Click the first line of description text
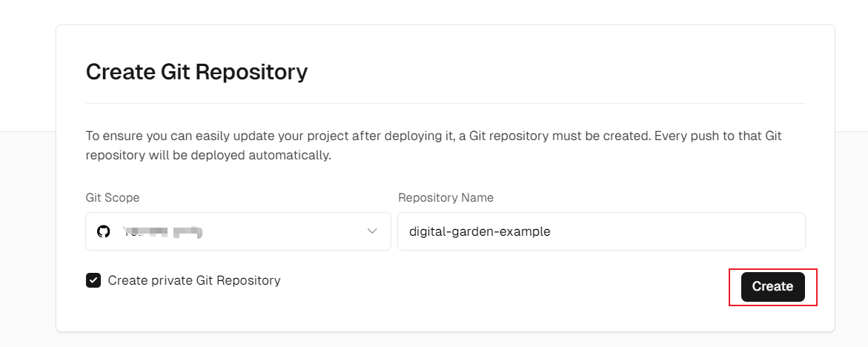 coord(434,136)
